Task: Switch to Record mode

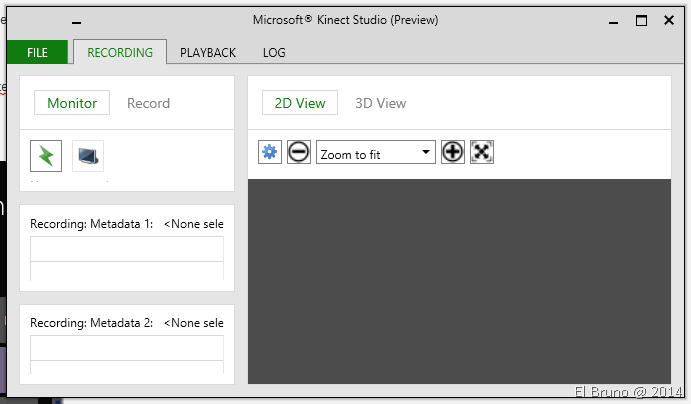Action: click(148, 103)
